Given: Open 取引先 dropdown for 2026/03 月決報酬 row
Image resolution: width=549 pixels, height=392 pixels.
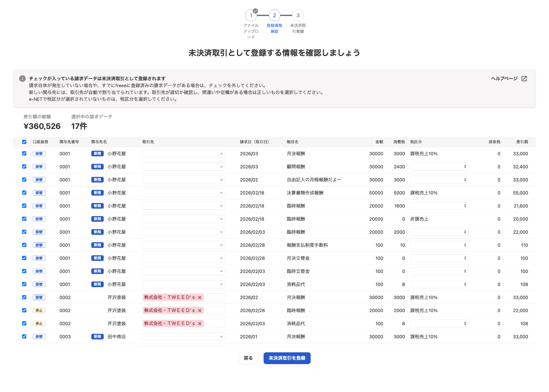Looking at the screenshot, I should 184,154.
